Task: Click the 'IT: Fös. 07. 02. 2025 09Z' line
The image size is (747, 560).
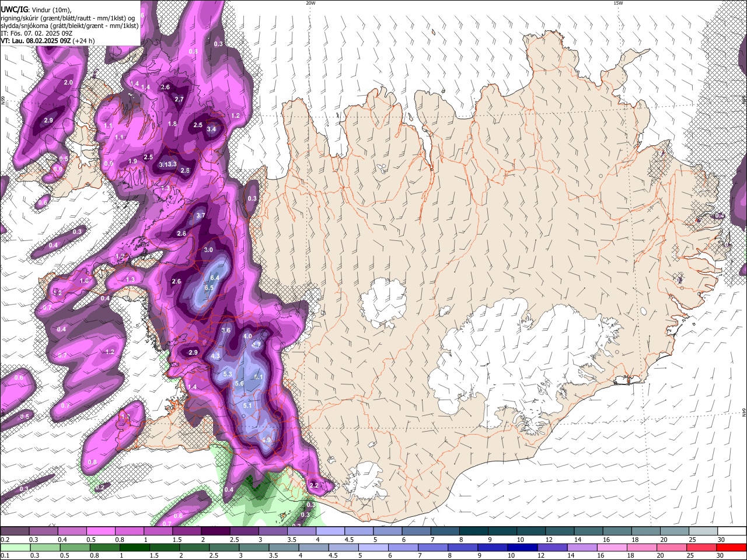Action: click(x=36, y=34)
